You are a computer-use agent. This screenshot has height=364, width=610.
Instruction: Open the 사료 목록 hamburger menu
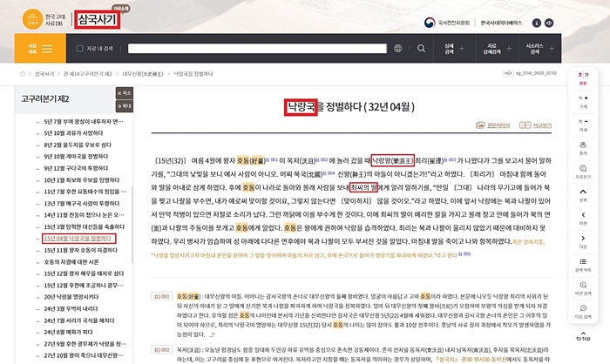tap(40, 48)
